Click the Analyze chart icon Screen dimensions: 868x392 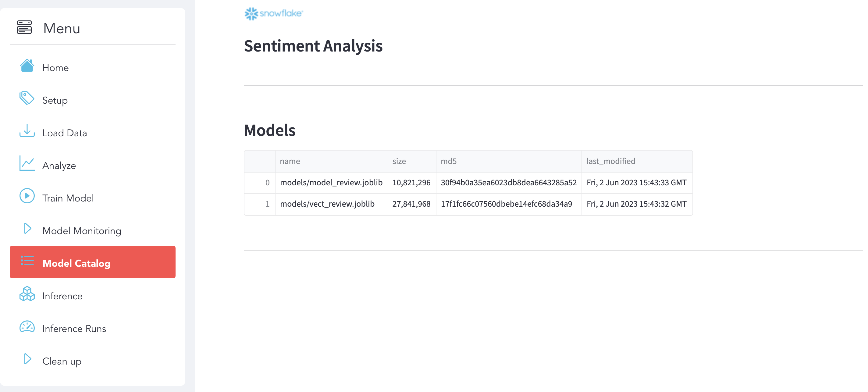27,163
